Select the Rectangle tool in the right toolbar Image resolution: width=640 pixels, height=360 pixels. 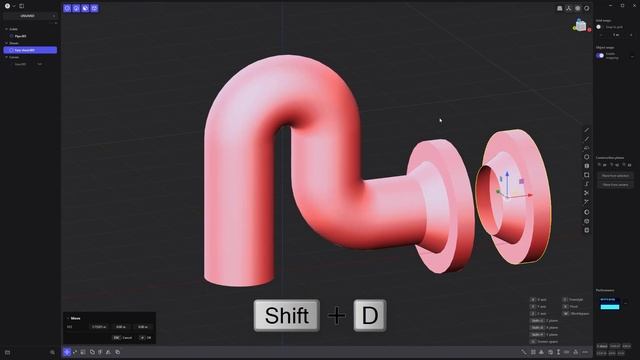[587, 175]
